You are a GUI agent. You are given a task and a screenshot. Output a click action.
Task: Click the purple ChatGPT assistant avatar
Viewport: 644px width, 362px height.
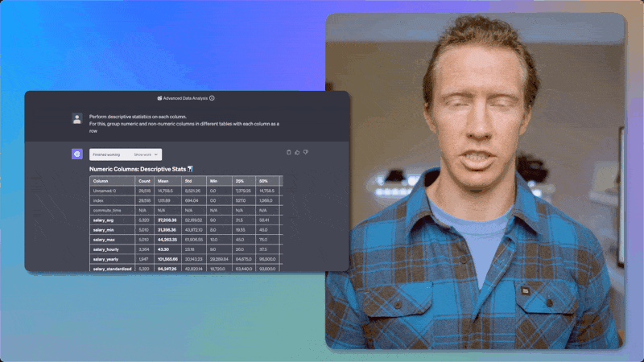(x=76, y=154)
